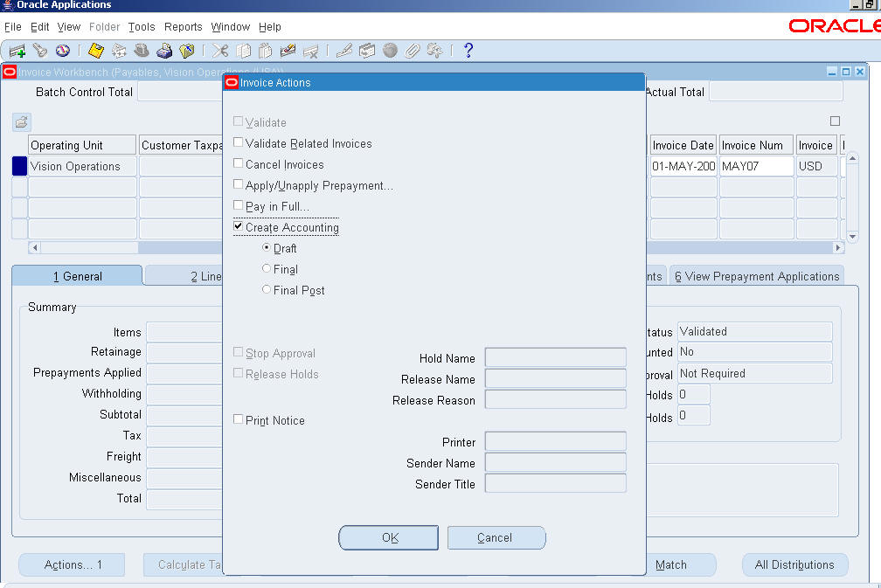Click the Cancel button in dialog

496,537
